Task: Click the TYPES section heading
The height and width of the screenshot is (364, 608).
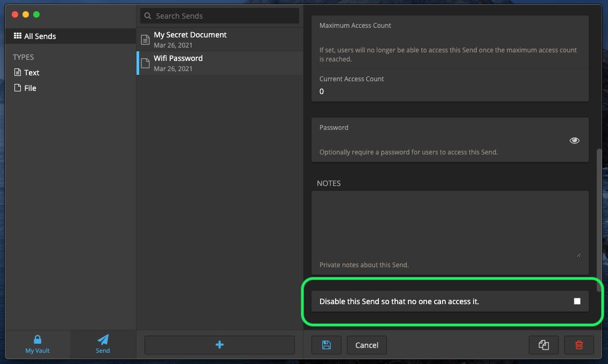Action: [x=23, y=57]
